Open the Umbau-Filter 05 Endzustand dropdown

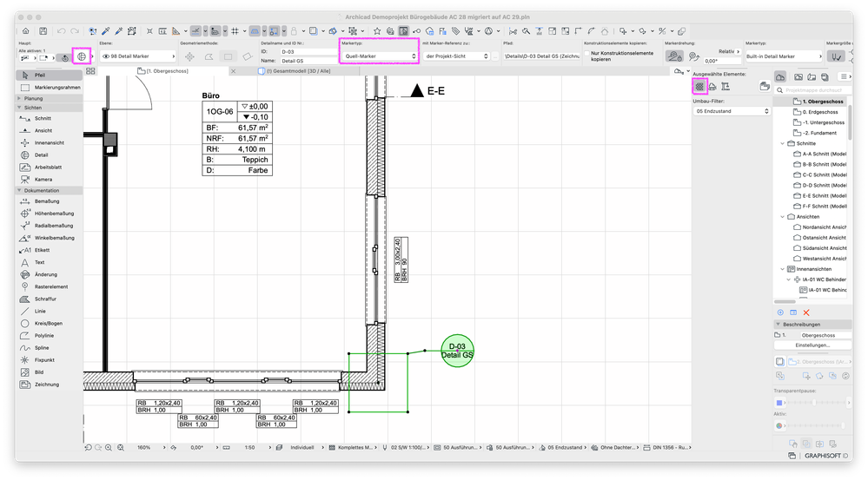(x=730, y=111)
